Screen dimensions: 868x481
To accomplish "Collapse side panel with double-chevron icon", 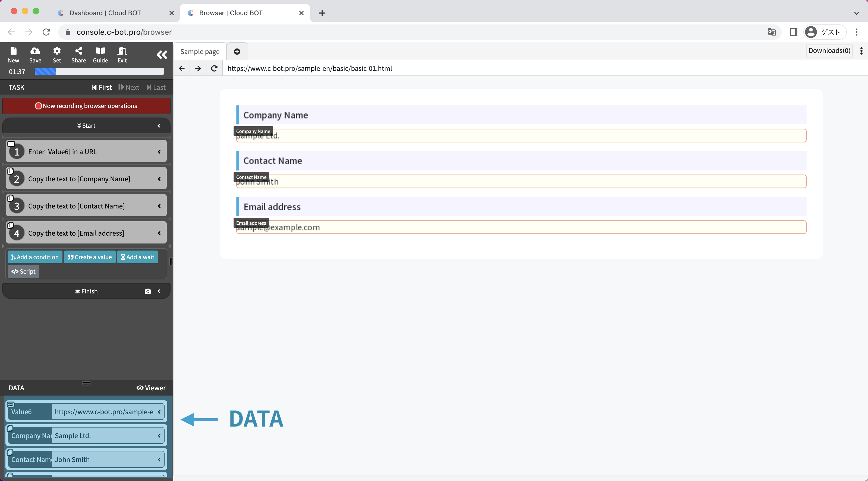I will click(162, 55).
